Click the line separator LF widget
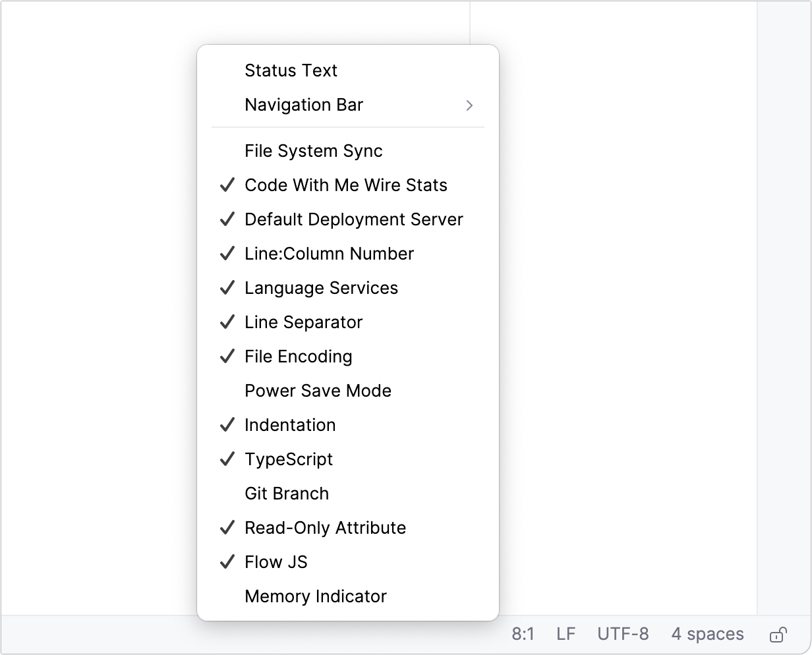The height and width of the screenshot is (655, 812). pyautogui.click(x=565, y=633)
